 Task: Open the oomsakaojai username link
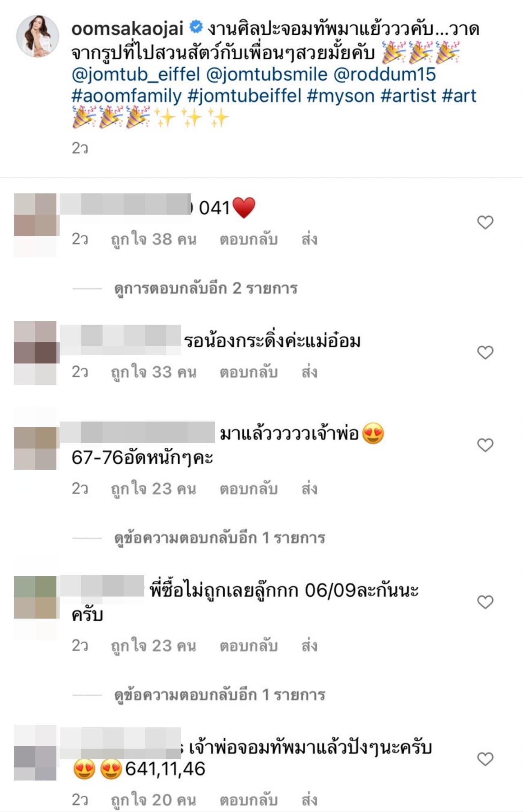(x=127, y=29)
